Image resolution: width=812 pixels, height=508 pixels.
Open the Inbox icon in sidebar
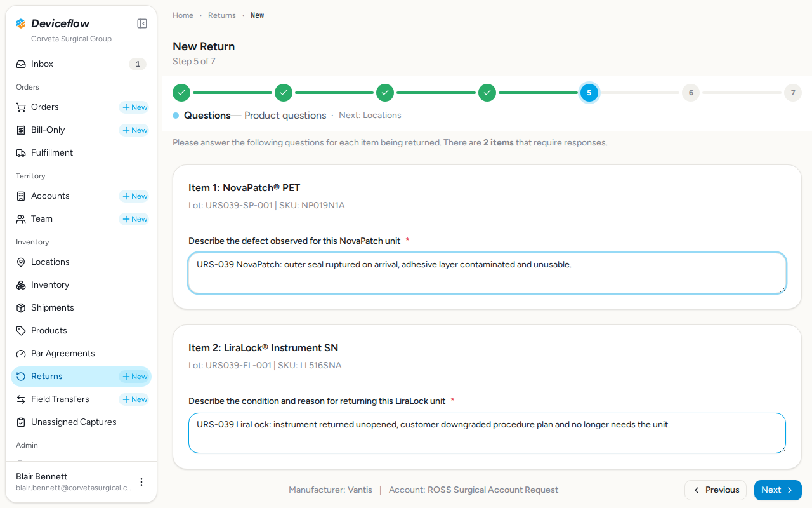(x=21, y=64)
